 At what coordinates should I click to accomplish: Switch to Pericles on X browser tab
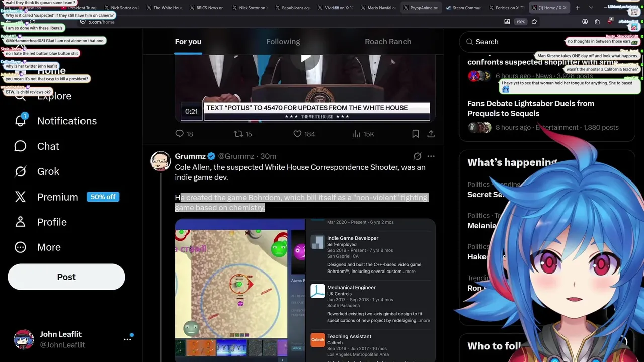click(506, 8)
